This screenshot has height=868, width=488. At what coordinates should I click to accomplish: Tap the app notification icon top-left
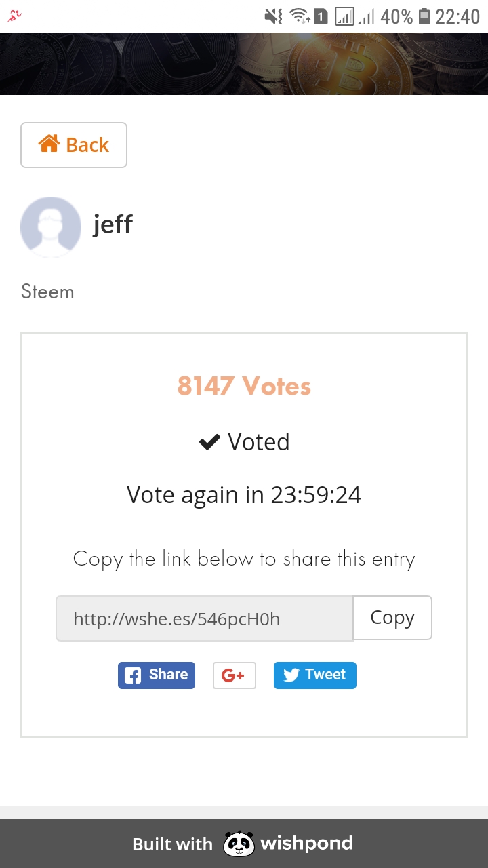14,16
